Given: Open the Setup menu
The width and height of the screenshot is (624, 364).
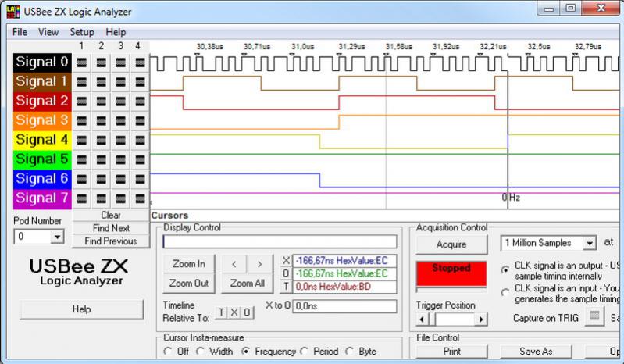Looking at the screenshot, I should click(81, 32).
